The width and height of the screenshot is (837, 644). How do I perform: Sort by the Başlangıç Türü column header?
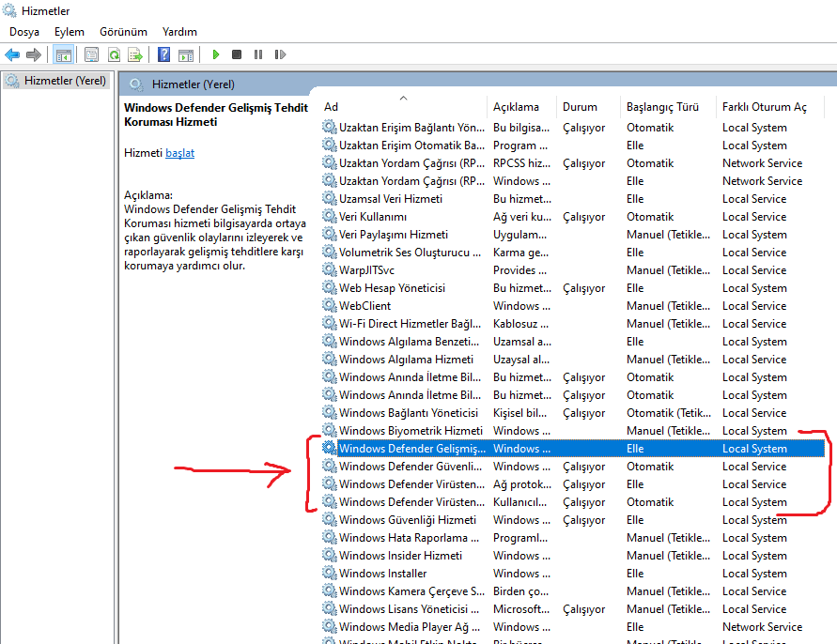[668, 107]
